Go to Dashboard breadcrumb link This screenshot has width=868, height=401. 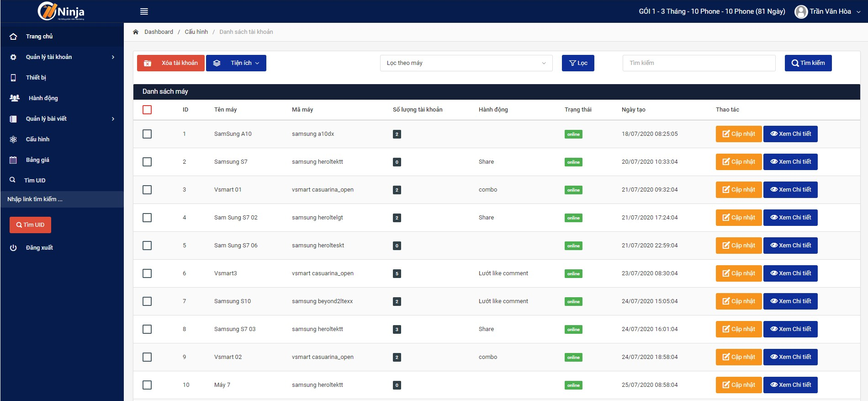[159, 32]
